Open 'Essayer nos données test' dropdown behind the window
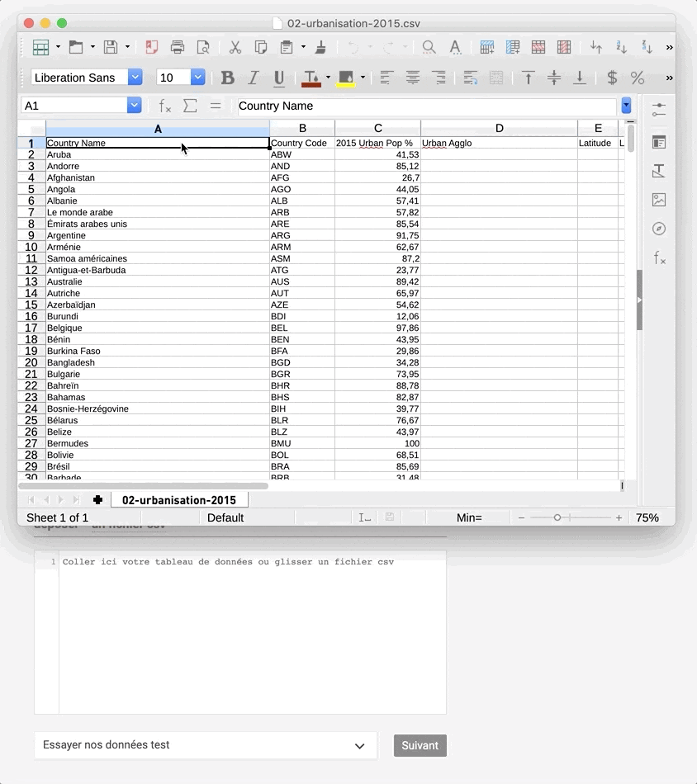Screen dimensions: 697x784 coord(205,745)
